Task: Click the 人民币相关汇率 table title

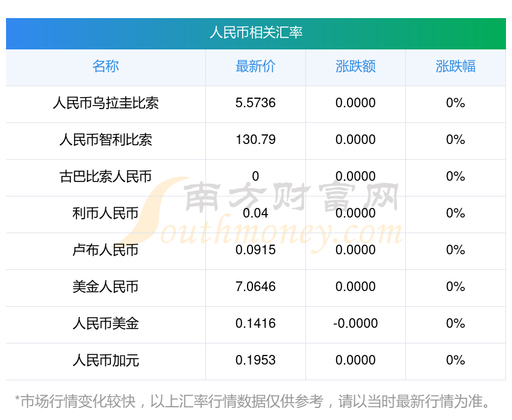Action: coord(256,33)
